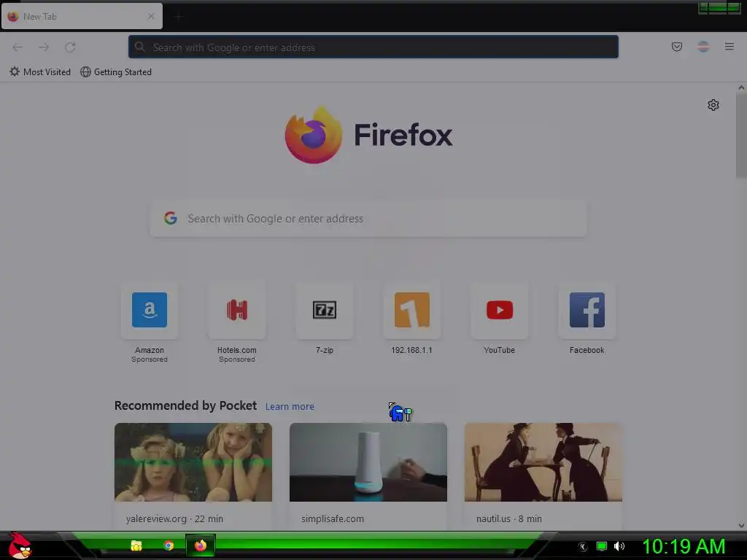Open the Hotels.com sponsored shortcut

[x=237, y=310]
